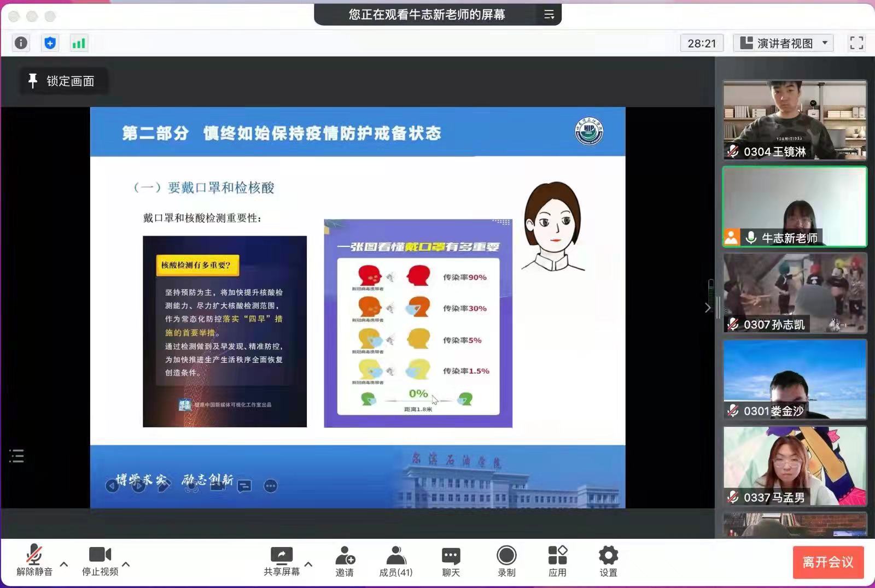Leave the meeting (离开会议)
875x588 pixels.
[828, 562]
